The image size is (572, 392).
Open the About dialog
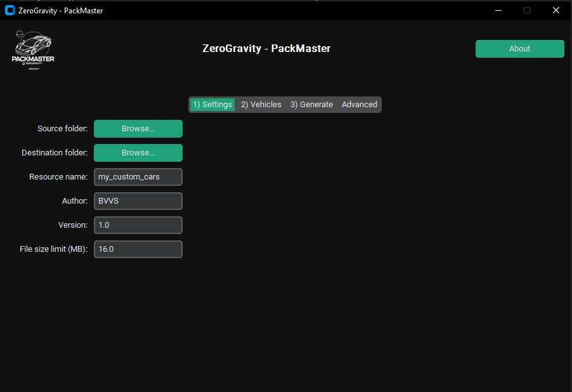(x=519, y=49)
